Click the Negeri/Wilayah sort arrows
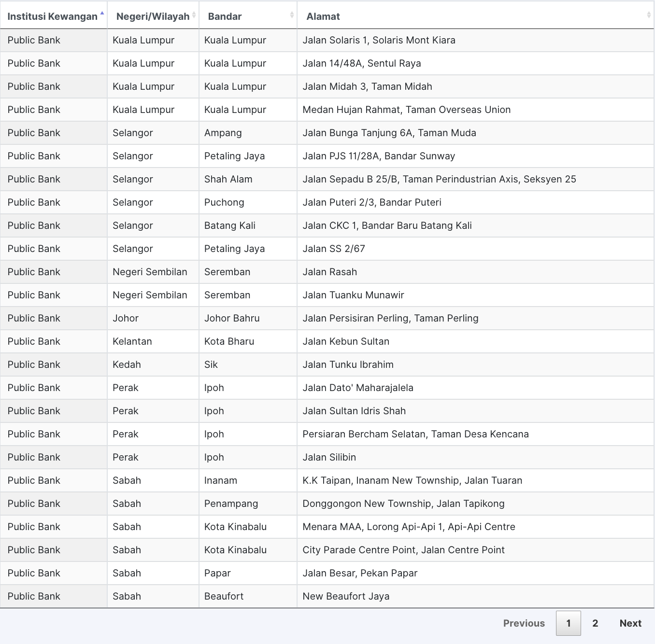655x644 pixels. pyautogui.click(x=194, y=15)
